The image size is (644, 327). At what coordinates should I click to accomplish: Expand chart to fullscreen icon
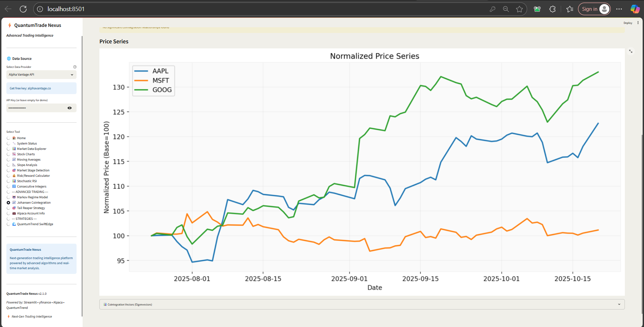[631, 51]
